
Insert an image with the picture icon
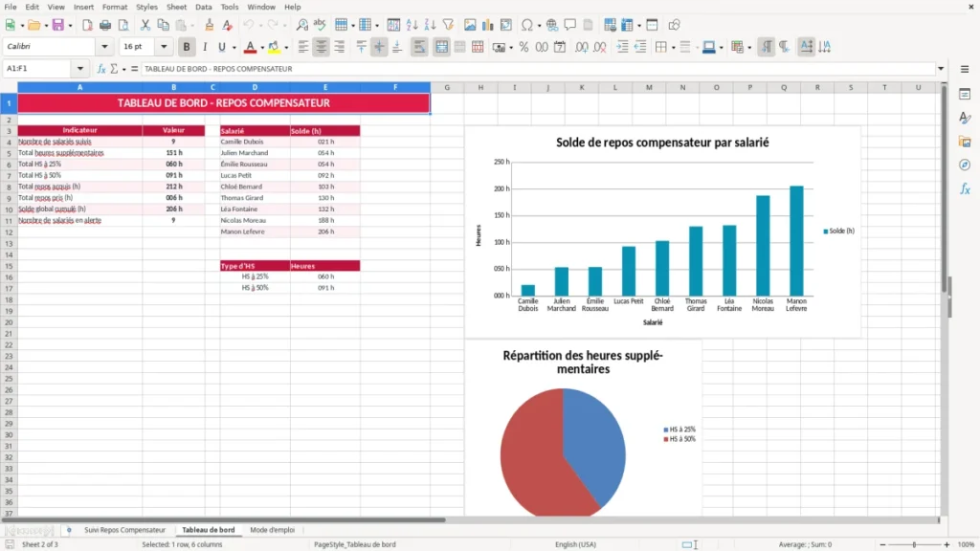[470, 25]
